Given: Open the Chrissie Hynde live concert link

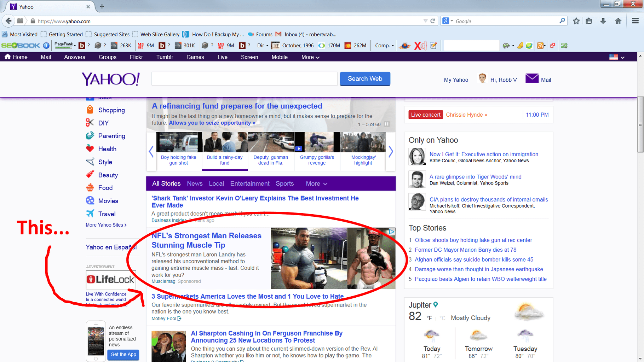Looking at the screenshot, I should tap(466, 115).
